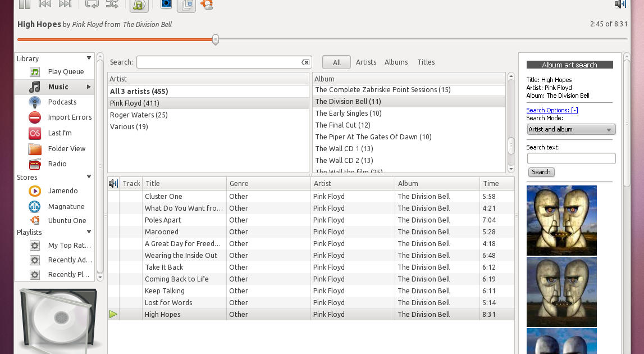Select the All search filter
Image resolution: width=644 pixels, height=354 pixels.
point(336,62)
